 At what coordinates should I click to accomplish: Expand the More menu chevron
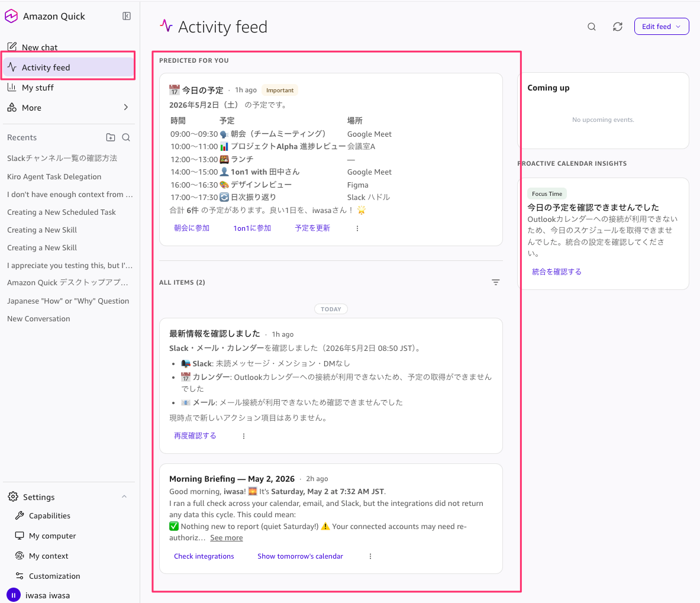pyautogui.click(x=126, y=108)
